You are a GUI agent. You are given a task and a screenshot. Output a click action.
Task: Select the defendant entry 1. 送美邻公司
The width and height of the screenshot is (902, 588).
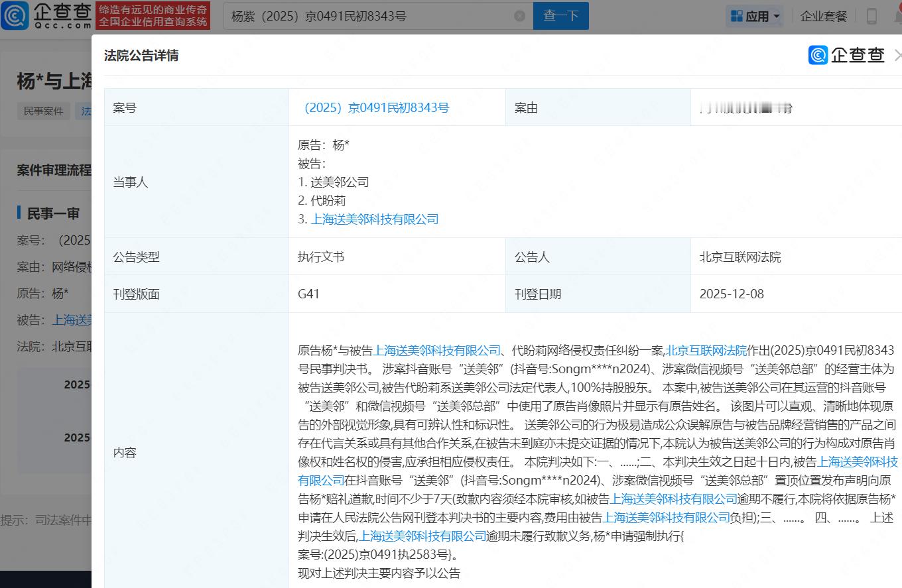click(x=334, y=182)
